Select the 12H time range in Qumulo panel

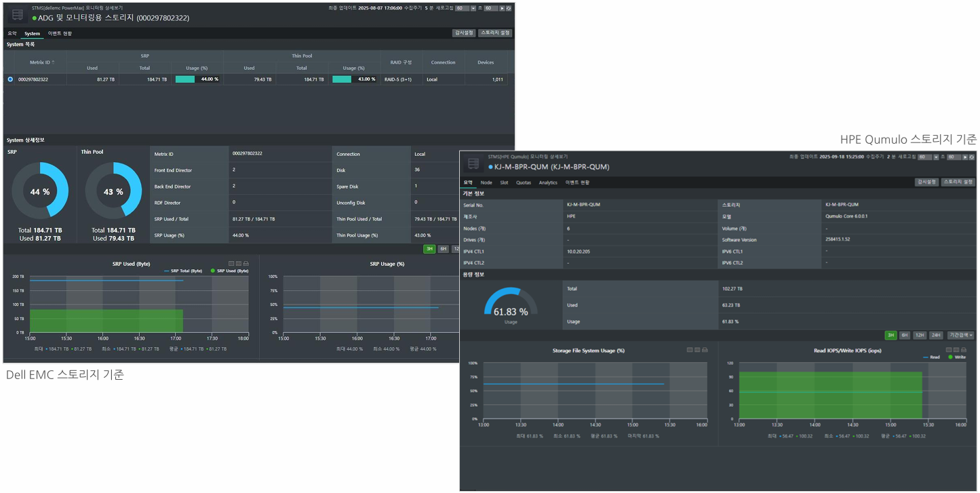coord(919,335)
